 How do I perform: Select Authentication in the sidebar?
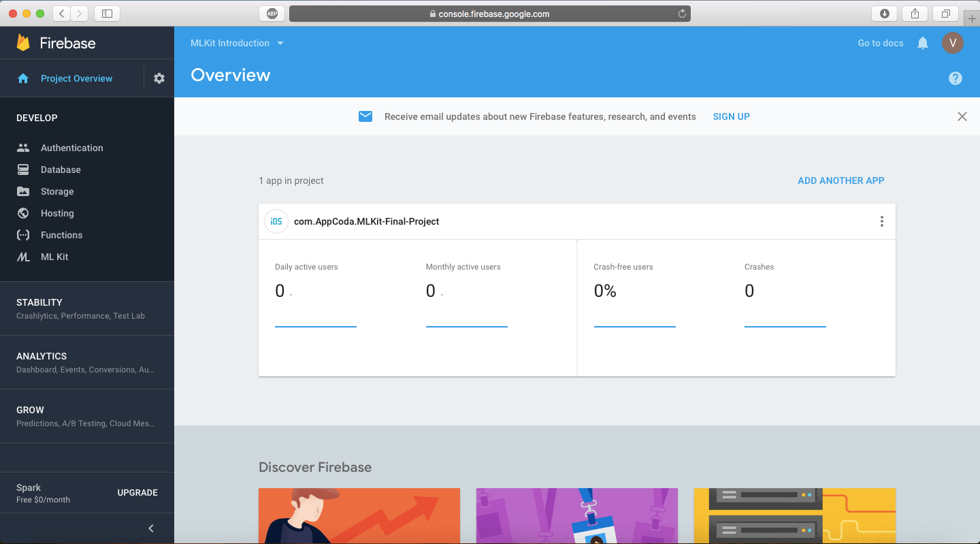[x=71, y=148]
